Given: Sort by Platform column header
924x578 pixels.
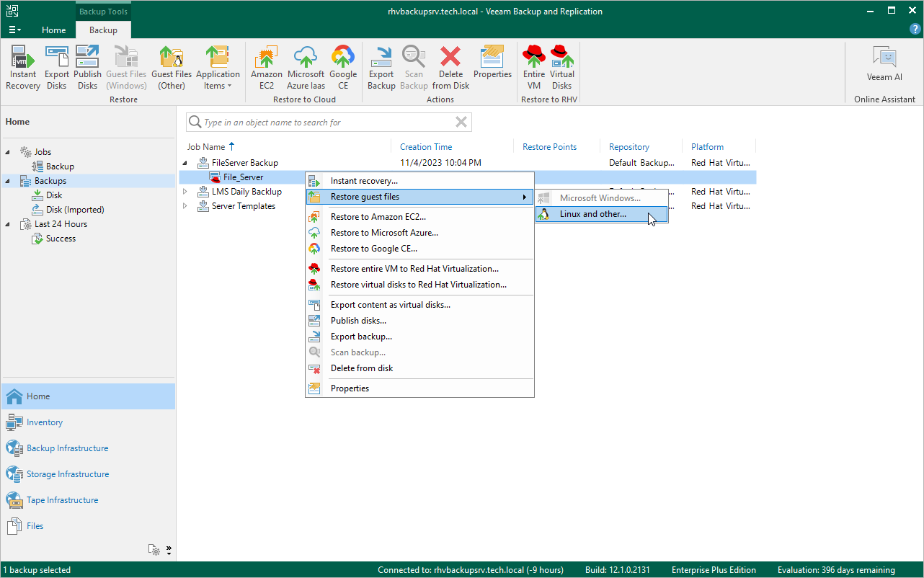Looking at the screenshot, I should pos(707,147).
